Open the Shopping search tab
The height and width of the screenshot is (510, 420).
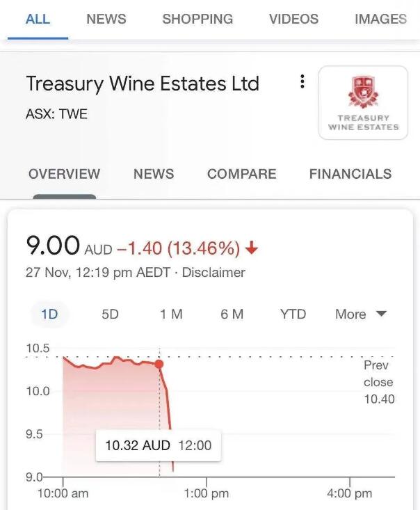[197, 19]
